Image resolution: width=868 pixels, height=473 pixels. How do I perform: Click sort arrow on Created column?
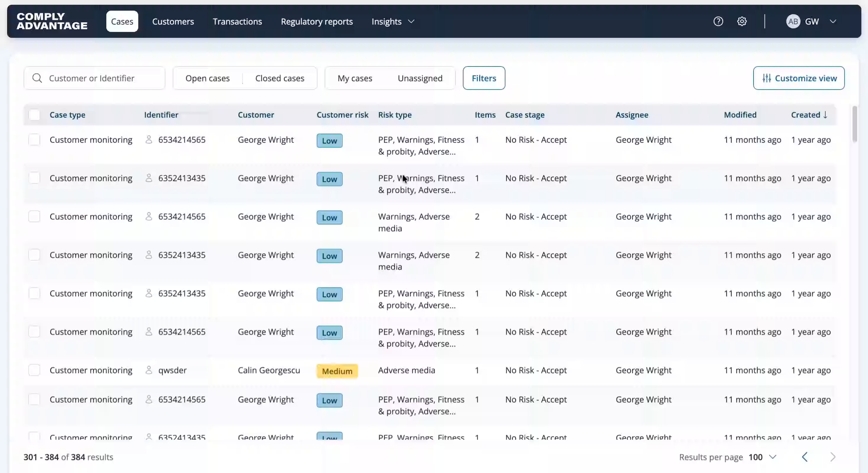[825, 115]
